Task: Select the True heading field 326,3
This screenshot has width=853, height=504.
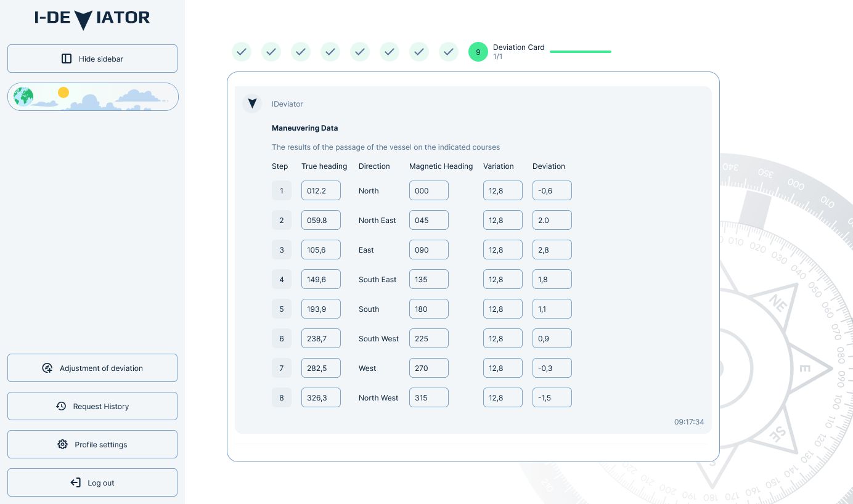Action: [x=321, y=397]
